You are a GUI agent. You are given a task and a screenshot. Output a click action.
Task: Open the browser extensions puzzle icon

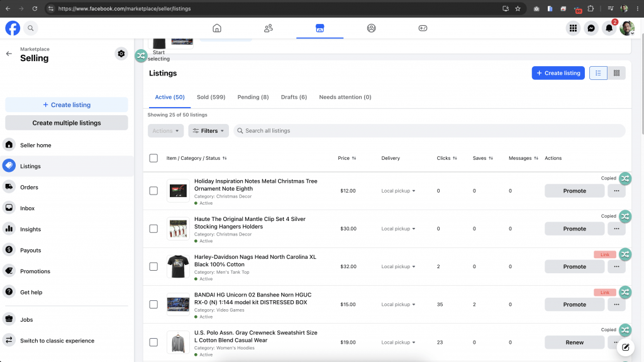pos(591,8)
